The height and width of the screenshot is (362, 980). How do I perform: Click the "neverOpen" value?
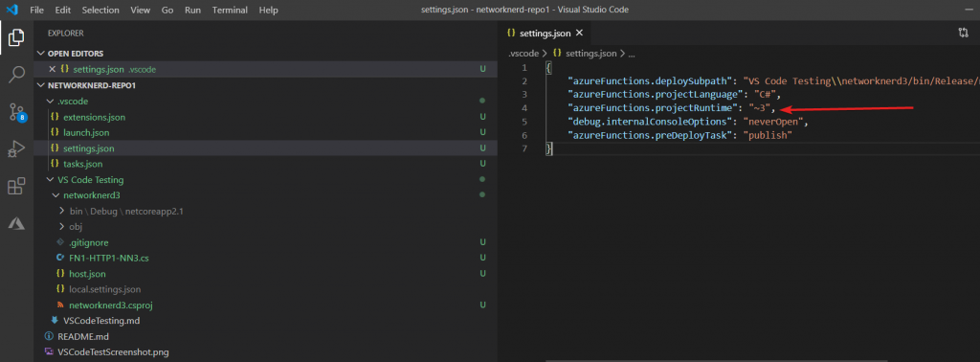[773, 122]
